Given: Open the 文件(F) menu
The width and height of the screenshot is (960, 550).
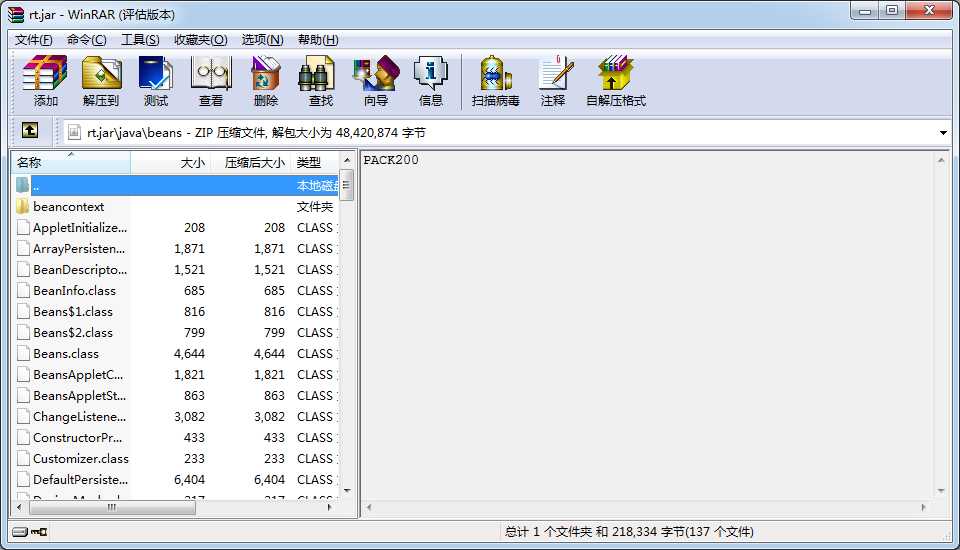Looking at the screenshot, I should [x=34, y=40].
